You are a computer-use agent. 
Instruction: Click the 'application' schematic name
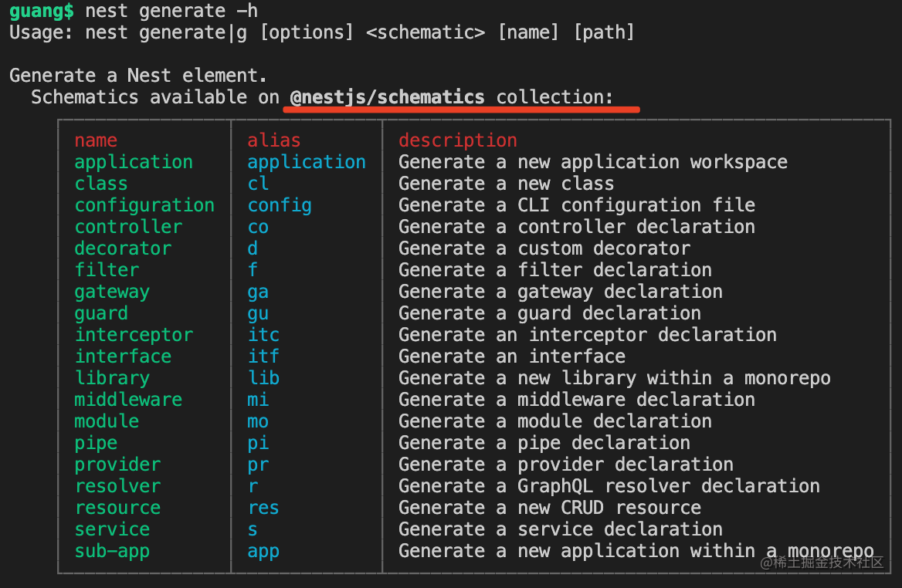(134, 163)
